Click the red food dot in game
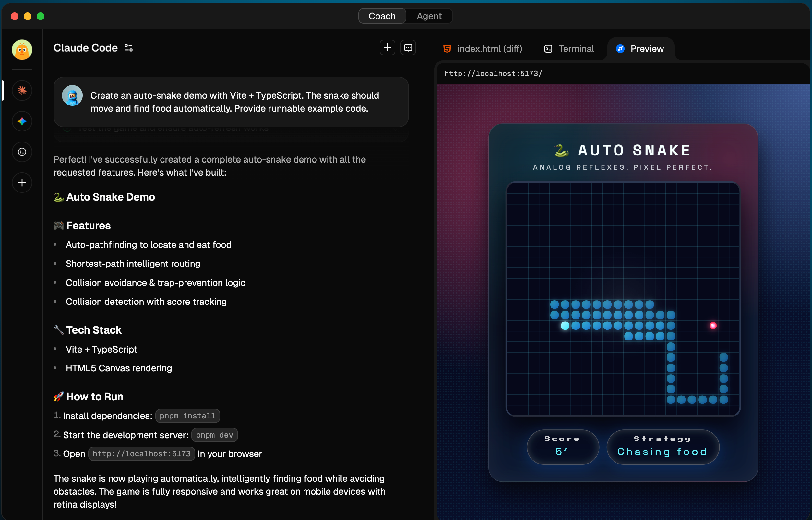812x520 pixels. [x=712, y=326]
